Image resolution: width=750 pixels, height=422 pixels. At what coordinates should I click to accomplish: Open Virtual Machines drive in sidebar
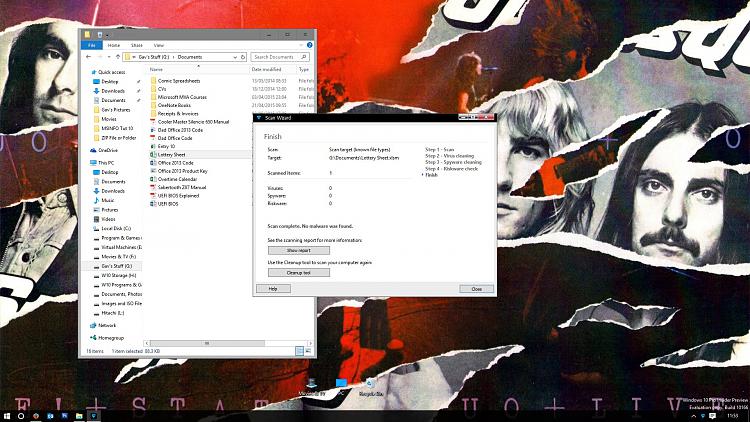point(121,247)
